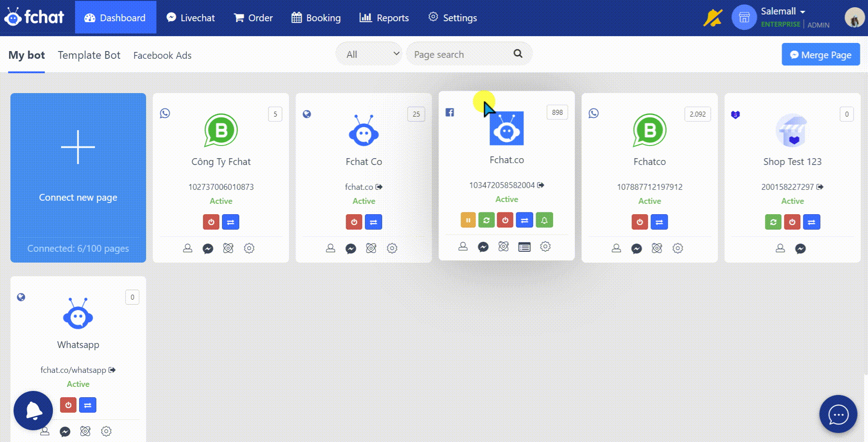Open the gear settings on Fchatco card
868x442 pixels.
[678, 248]
